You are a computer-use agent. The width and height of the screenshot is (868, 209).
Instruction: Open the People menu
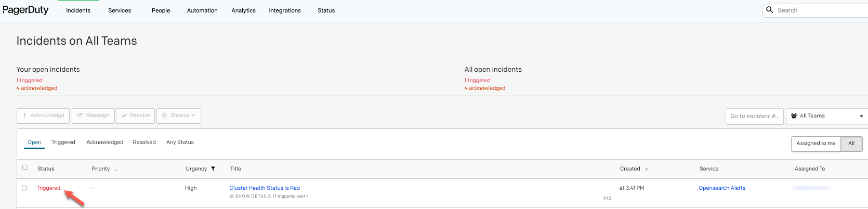pyautogui.click(x=161, y=10)
